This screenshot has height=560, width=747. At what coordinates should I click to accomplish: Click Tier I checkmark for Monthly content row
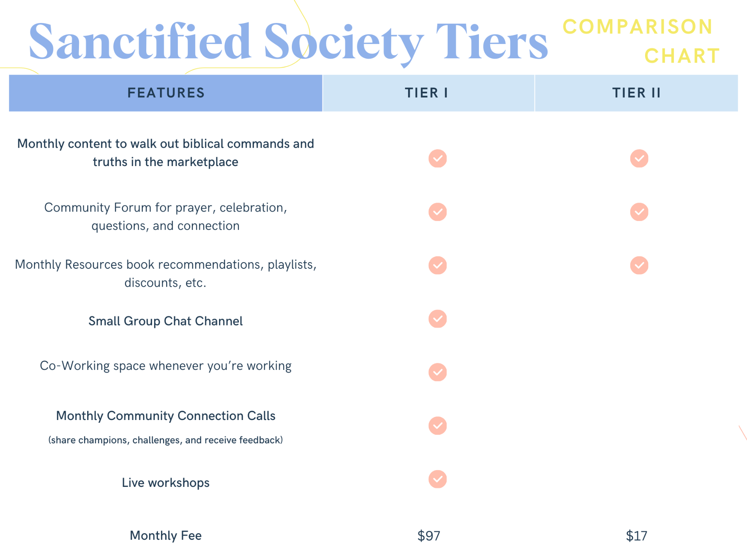437,158
